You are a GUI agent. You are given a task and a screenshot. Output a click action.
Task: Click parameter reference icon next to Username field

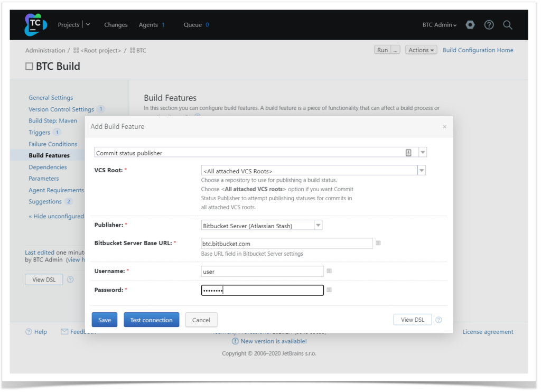pos(329,270)
